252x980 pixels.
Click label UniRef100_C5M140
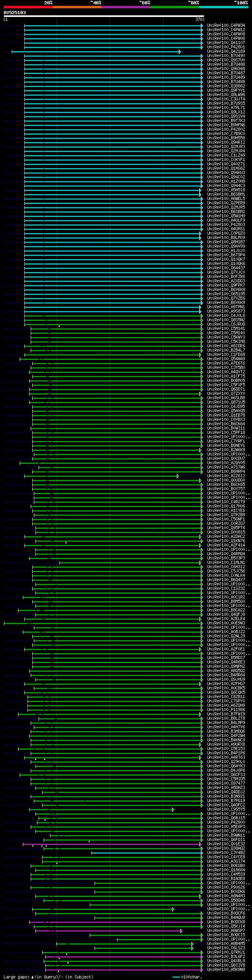tap(226, 333)
